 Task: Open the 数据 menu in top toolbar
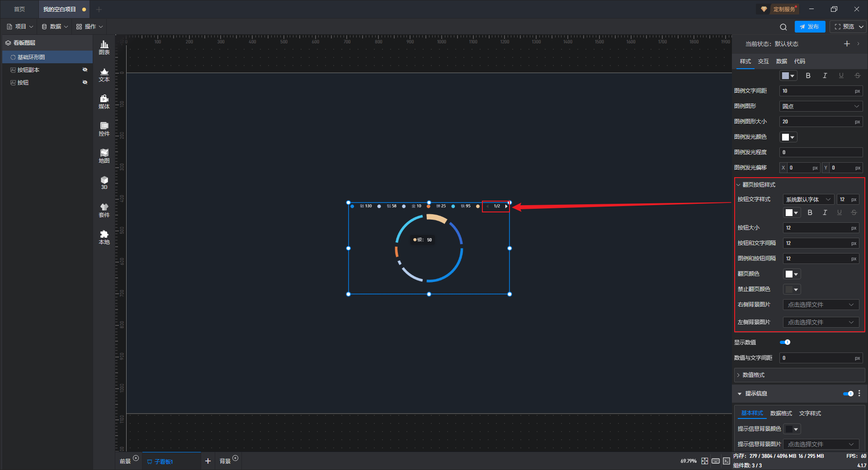tap(55, 27)
